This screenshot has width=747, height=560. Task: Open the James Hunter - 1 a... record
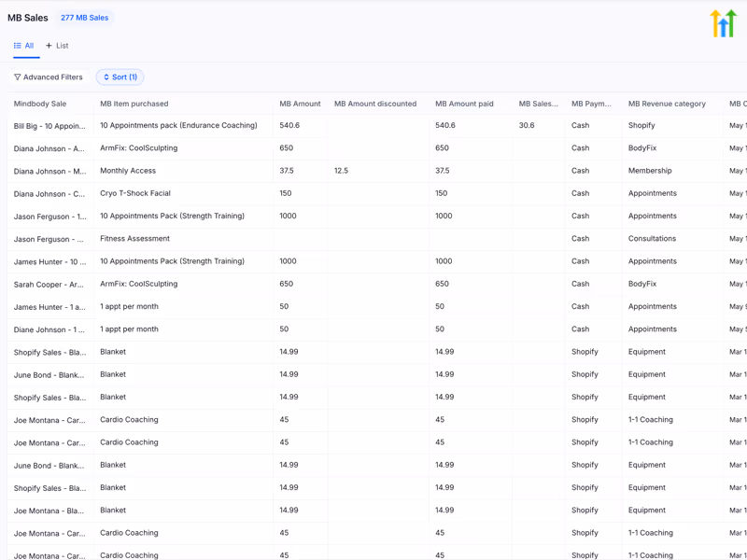(49, 307)
